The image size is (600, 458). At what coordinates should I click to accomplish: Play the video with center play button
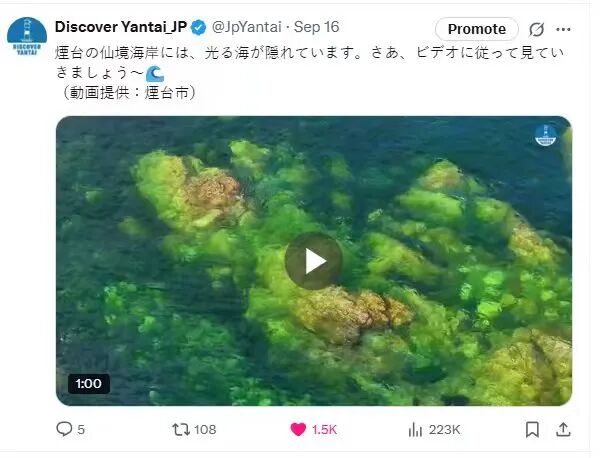(313, 261)
